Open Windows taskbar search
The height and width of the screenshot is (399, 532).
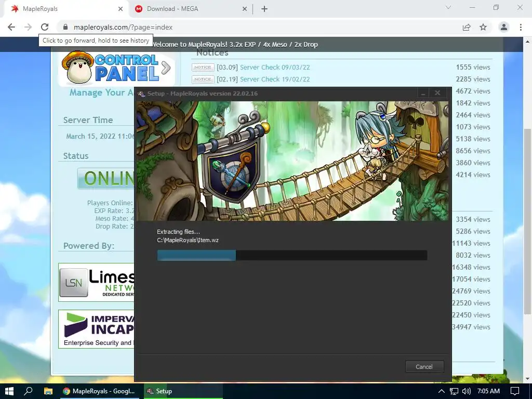pos(28,391)
